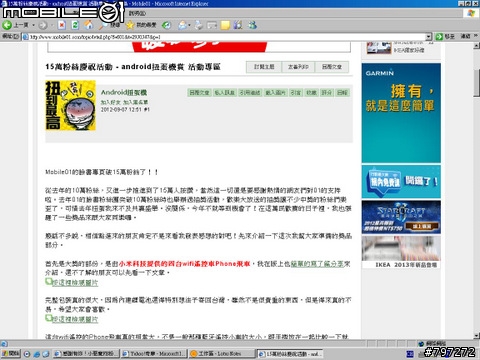Expand the Mail button dropdown arrow
This screenshot has height=360, width=480.
(x=189, y=25)
